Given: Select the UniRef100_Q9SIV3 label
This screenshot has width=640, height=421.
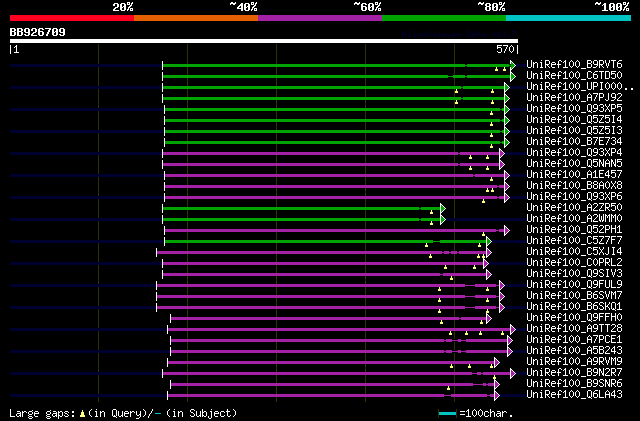Looking at the screenshot, I should click(574, 274).
